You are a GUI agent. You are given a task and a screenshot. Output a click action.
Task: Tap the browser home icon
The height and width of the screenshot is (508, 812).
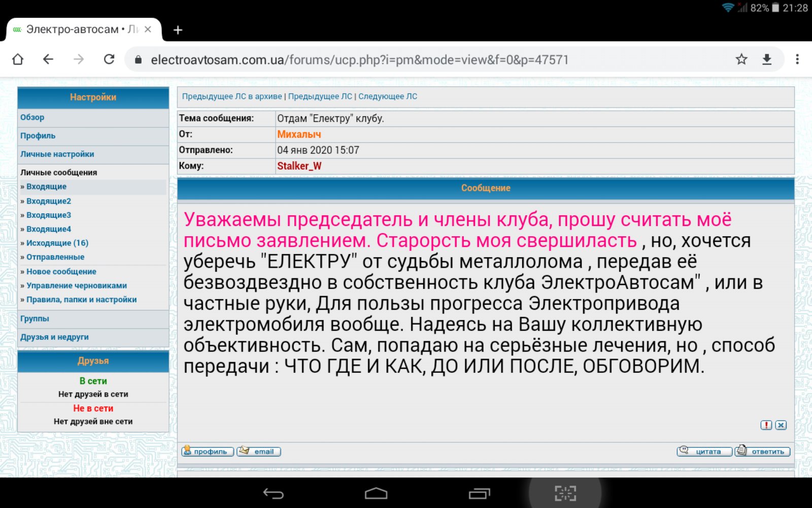pyautogui.click(x=18, y=59)
